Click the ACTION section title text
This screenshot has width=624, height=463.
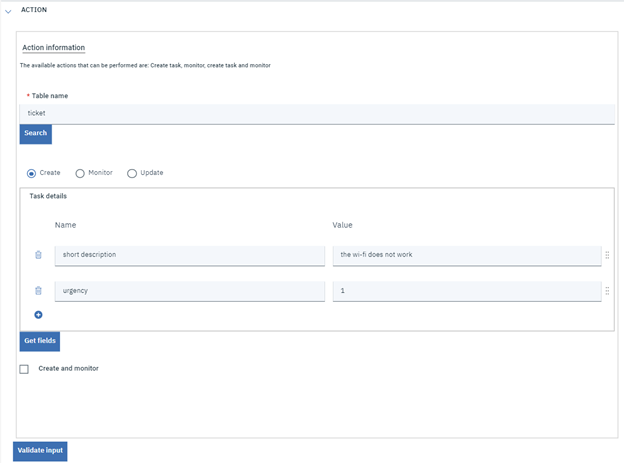(x=34, y=10)
